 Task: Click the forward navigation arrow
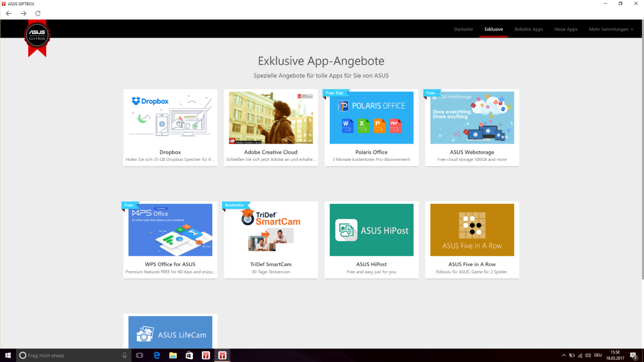point(23,13)
